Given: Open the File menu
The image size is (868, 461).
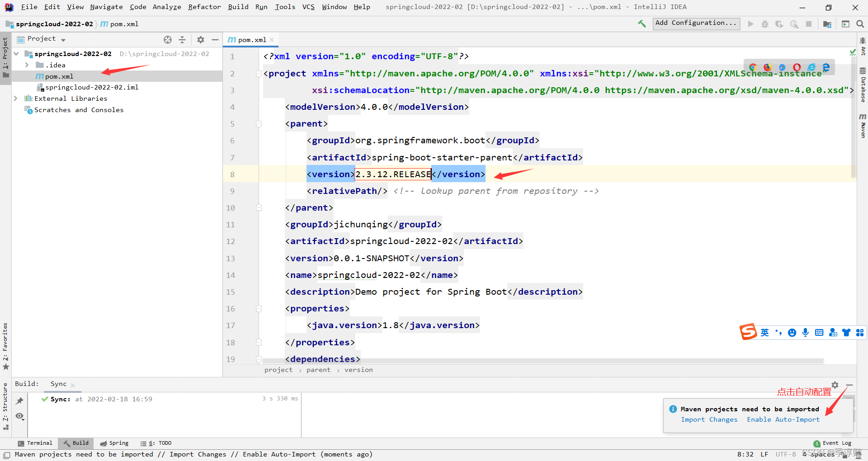Looking at the screenshot, I should click(29, 7).
